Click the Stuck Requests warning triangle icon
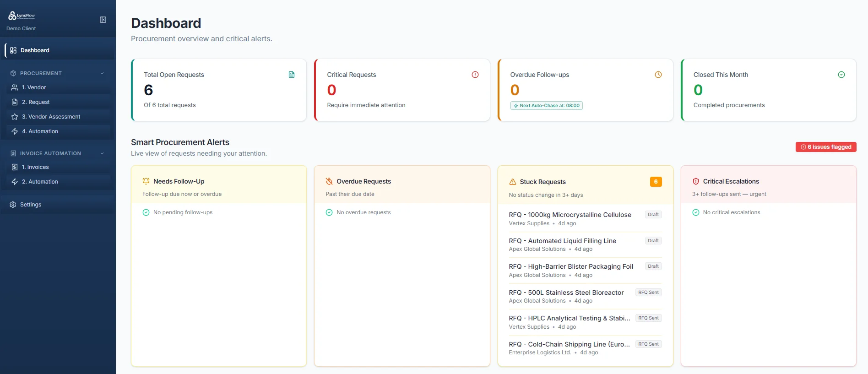868x374 pixels. pos(513,182)
